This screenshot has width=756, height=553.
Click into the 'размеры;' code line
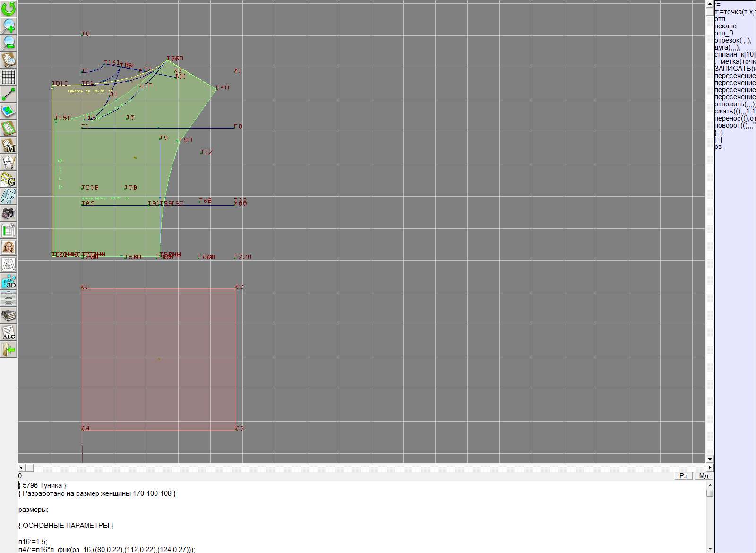coord(34,510)
